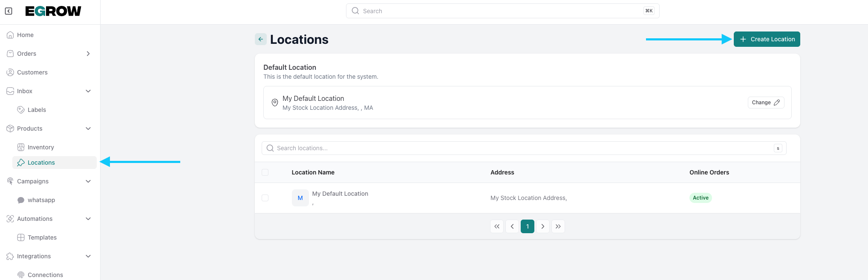This screenshot has height=280, width=868.
Task: Collapse the Campaigns section chevron
Action: (88, 181)
